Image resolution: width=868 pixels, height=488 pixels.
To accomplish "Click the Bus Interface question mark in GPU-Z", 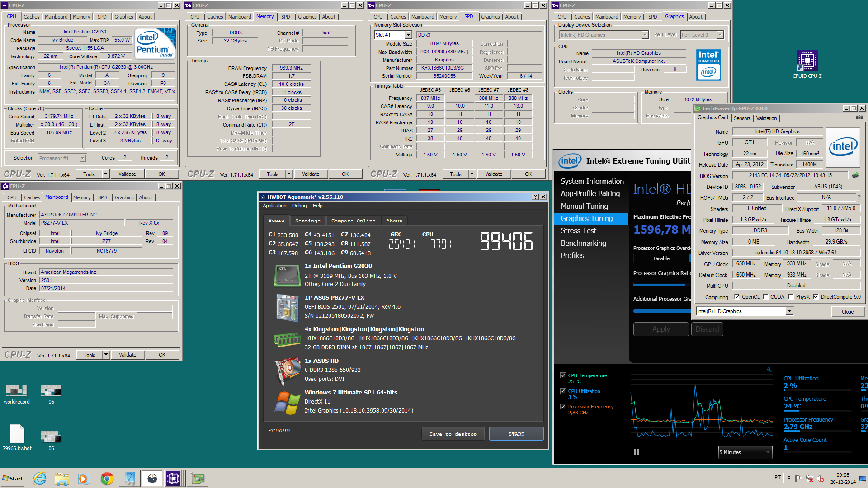I will click(x=859, y=197).
